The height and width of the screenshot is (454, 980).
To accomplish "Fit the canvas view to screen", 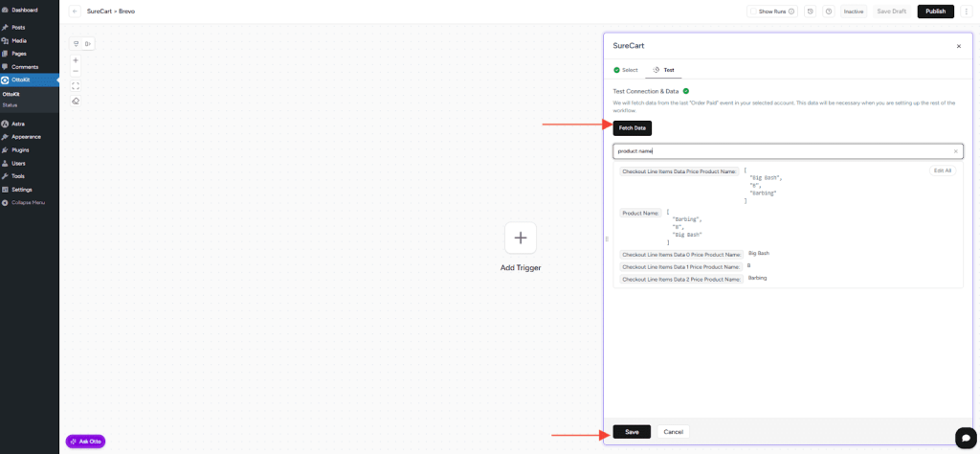I will click(x=76, y=85).
